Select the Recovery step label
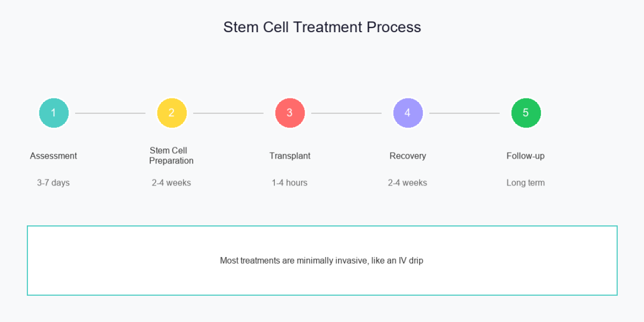 point(408,156)
